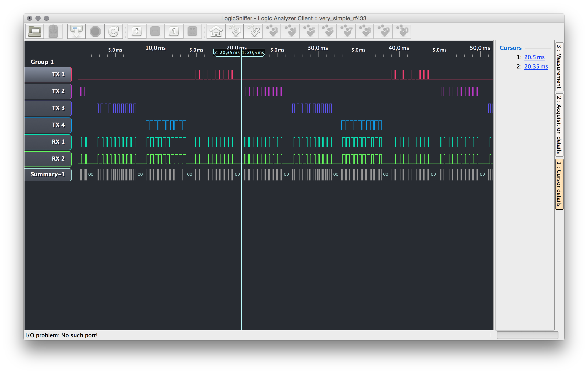Click the Go to trigger home icon

pyautogui.click(x=216, y=31)
